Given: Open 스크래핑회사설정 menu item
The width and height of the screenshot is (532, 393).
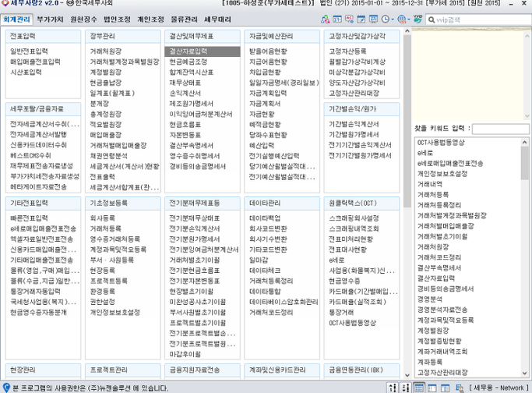Looking at the screenshot, I should coord(354,218).
